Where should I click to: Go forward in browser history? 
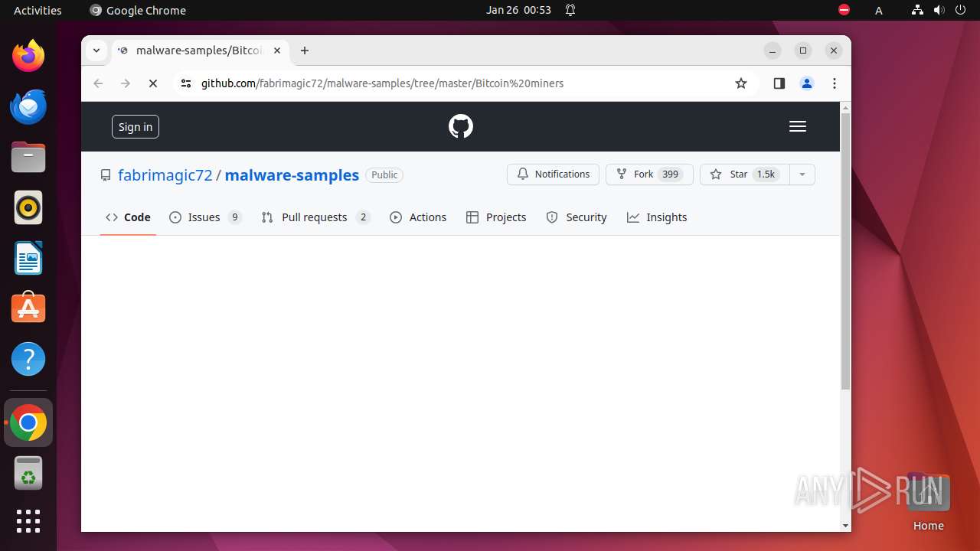(126, 83)
